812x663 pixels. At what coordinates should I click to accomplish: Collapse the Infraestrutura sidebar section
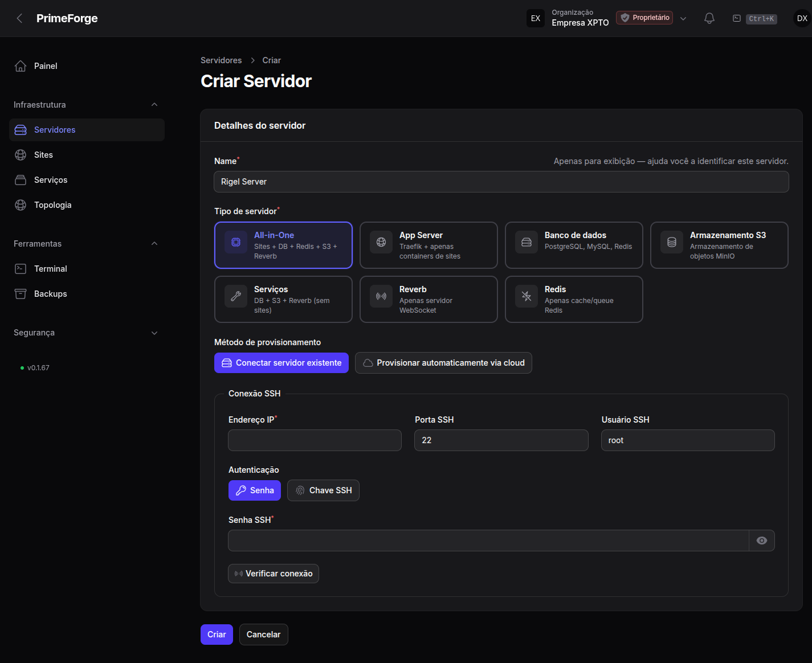(154, 105)
